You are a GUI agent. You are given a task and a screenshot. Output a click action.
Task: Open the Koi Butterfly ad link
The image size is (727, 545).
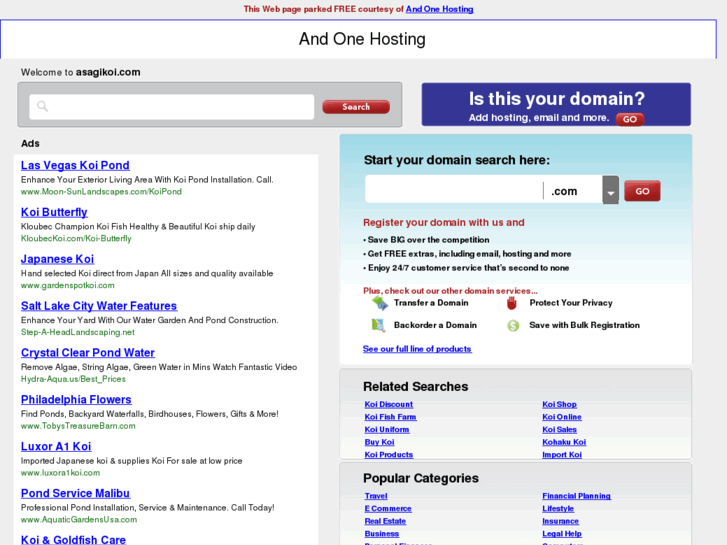pos(54,212)
